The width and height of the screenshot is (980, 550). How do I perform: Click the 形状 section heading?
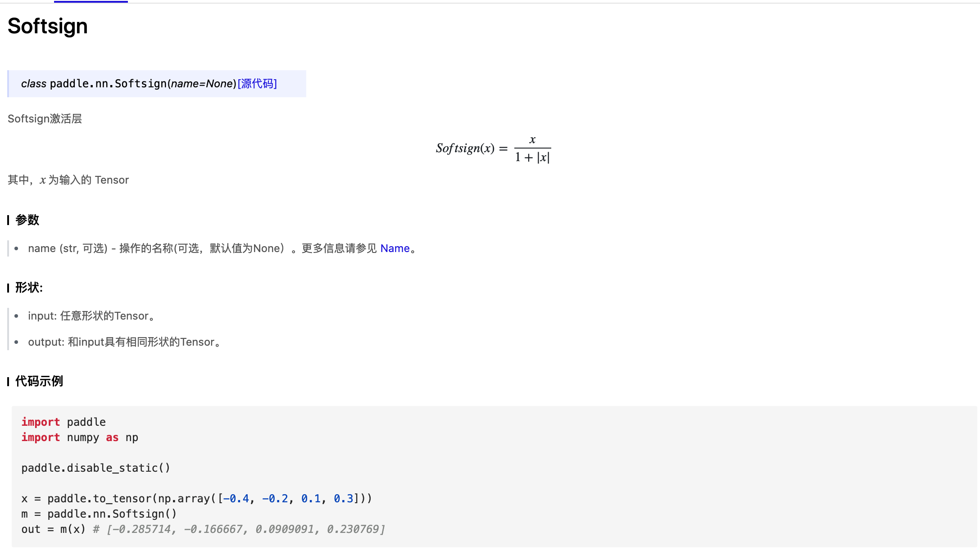click(28, 288)
